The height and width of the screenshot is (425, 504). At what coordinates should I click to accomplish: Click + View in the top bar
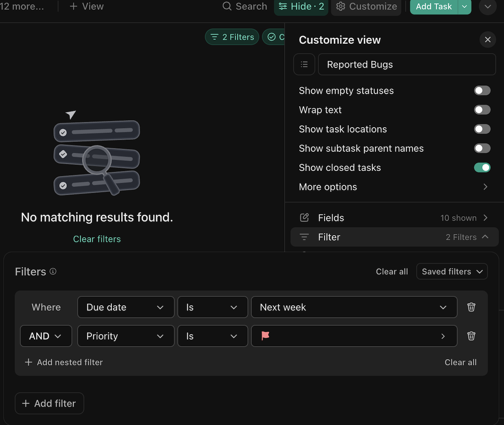click(86, 6)
